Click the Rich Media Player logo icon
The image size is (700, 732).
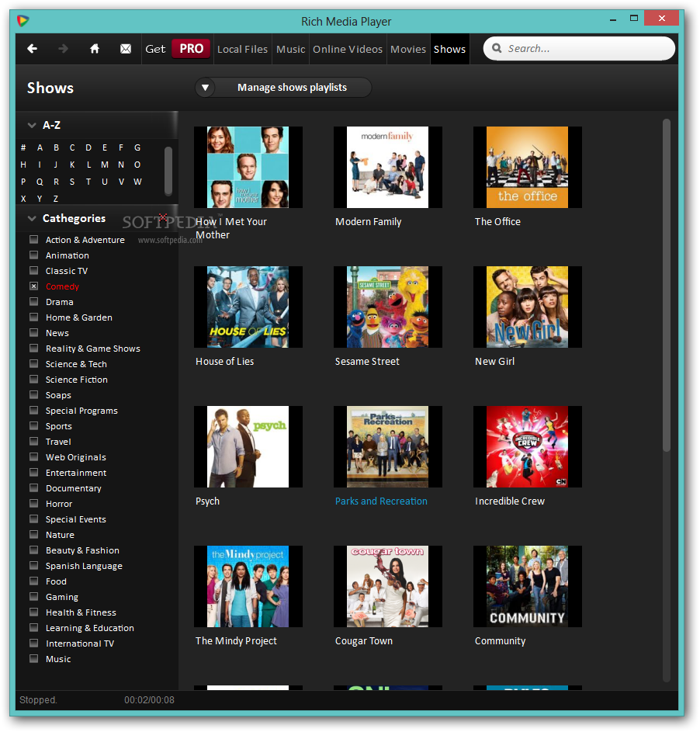pos(23,21)
